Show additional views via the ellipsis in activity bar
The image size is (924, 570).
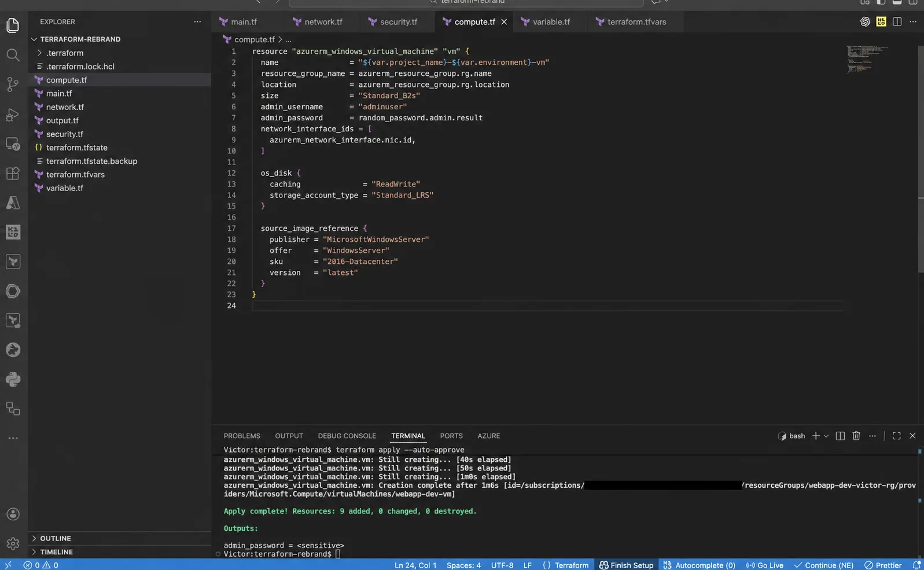(x=13, y=438)
